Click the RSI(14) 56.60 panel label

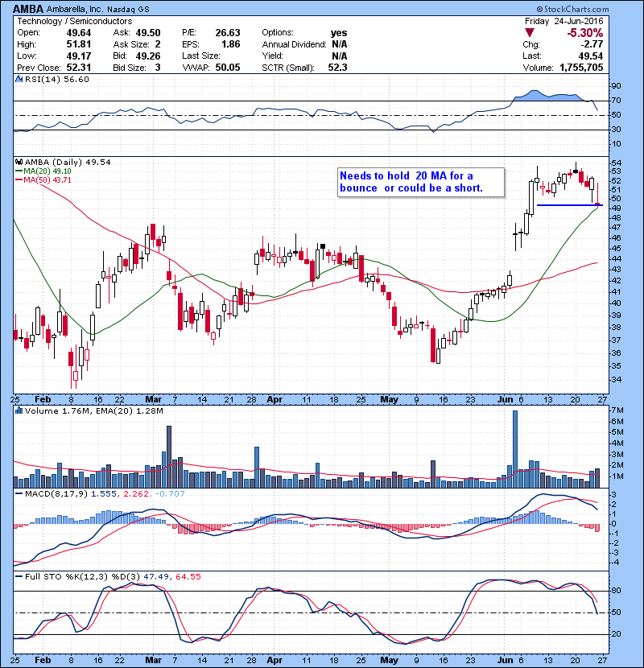[x=57, y=79]
